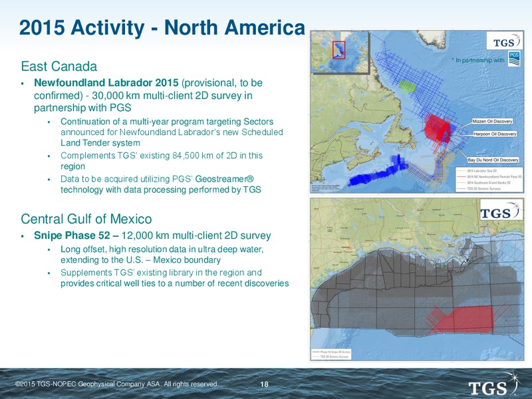Click the PGS partner logo

514,59
